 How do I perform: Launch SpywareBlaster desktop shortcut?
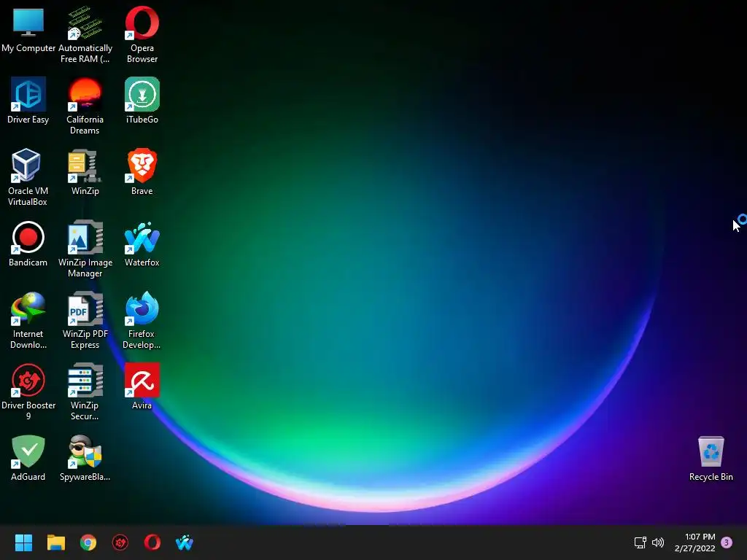pyautogui.click(x=85, y=458)
